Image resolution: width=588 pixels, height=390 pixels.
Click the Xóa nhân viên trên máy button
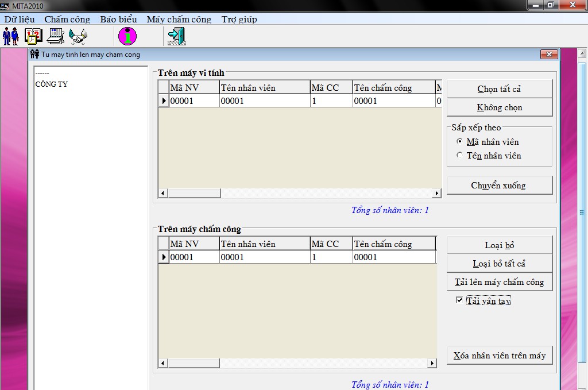point(500,356)
